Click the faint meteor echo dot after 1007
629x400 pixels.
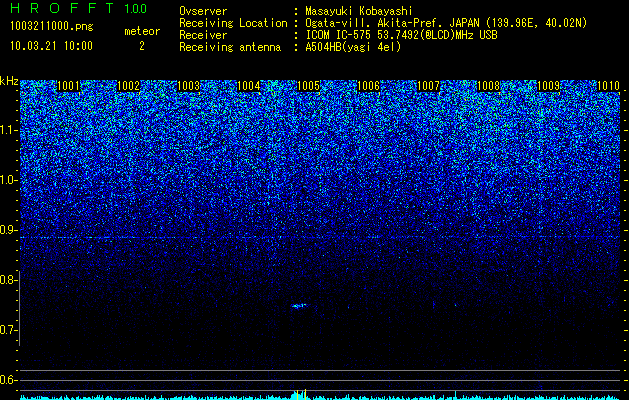[x=455, y=305]
